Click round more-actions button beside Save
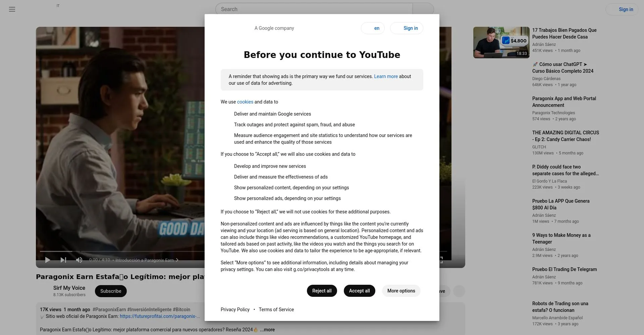The width and height of the screenshot is (644, 335). 459,291
